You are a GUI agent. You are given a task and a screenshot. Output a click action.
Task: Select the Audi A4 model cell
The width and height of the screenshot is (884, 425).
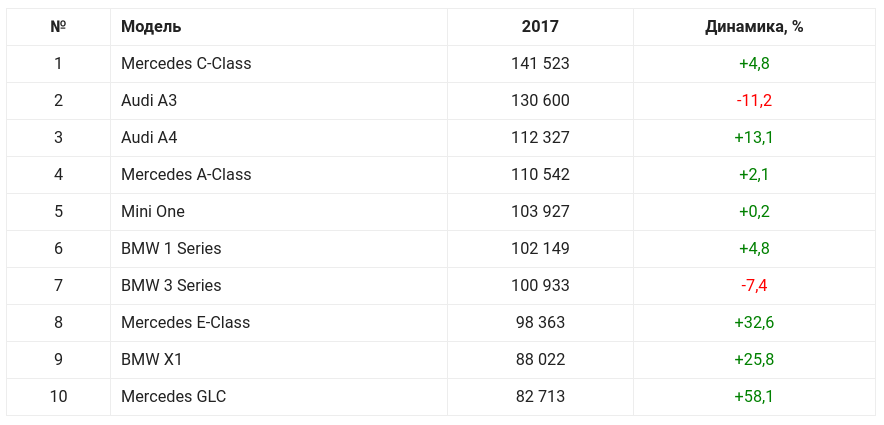point(149,138)
